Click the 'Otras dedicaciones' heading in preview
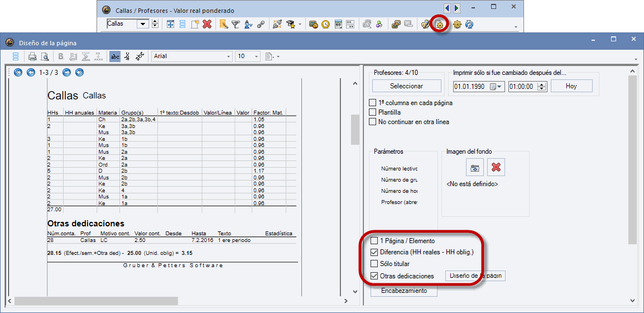This screenshot has height=313, width=644. [86, 224]
